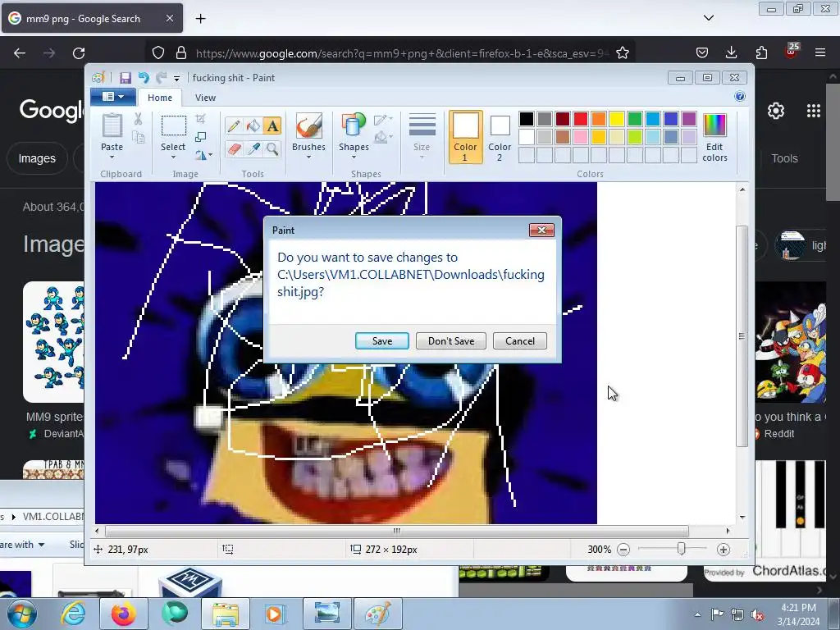840x630 pixels.
Task: Click Firefox reload page icon
Action: pyautogui.click(x=79, y=53)
